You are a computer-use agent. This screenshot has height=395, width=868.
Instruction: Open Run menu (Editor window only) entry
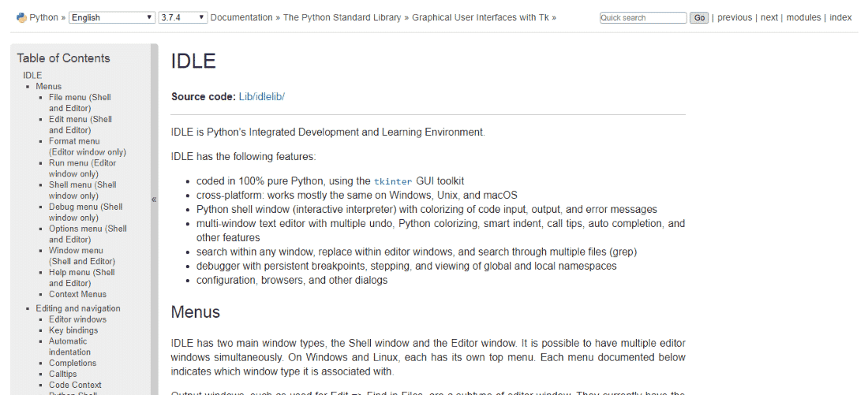(83, 168)
